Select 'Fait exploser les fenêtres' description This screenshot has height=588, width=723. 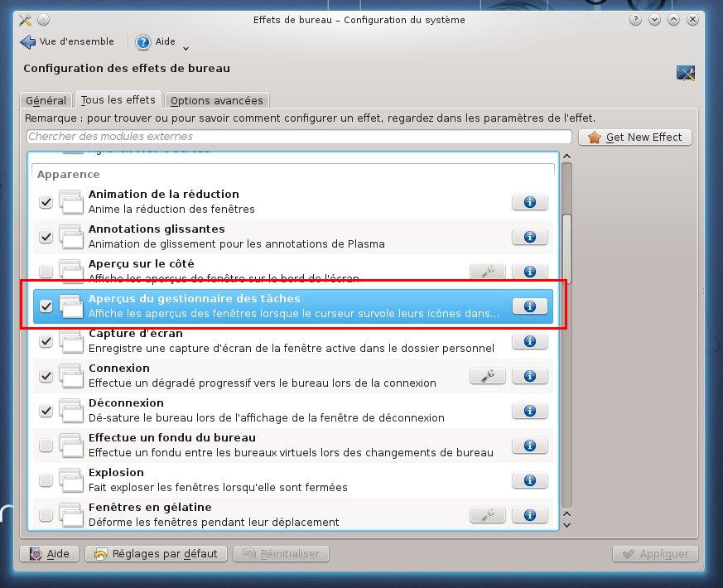[218, 488]
